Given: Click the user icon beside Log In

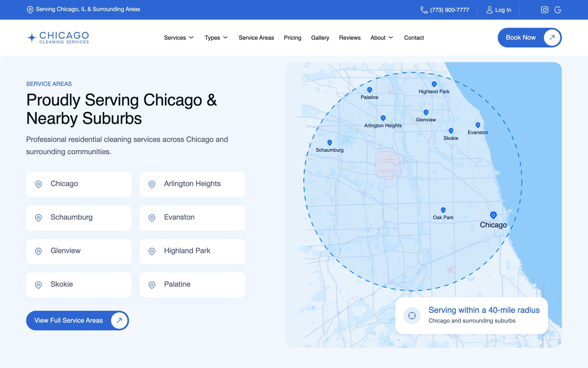Looking at the screenshot, I should (x=489, y=10).
